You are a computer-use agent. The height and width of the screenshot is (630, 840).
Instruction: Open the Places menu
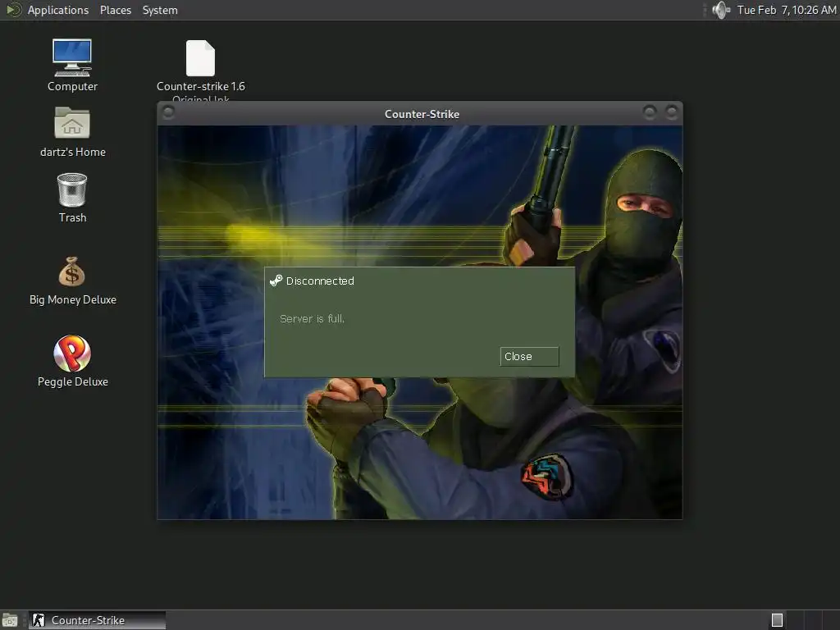(x=116, y=10)
